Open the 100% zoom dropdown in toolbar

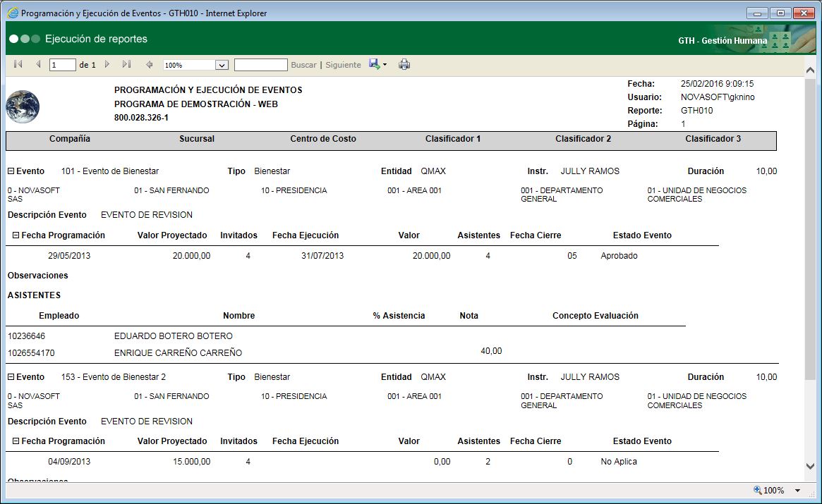[222, 65]
